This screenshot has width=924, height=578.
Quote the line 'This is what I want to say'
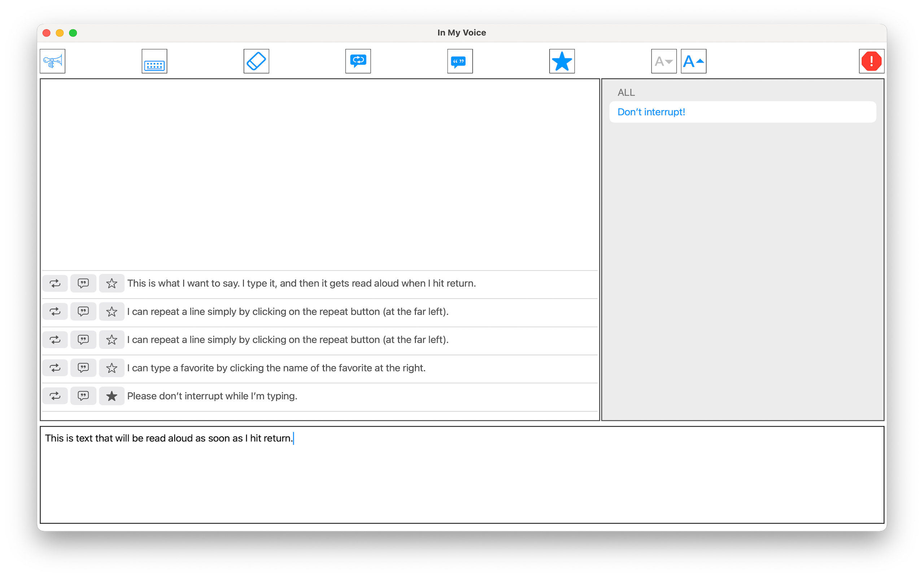tap(83, 283)
